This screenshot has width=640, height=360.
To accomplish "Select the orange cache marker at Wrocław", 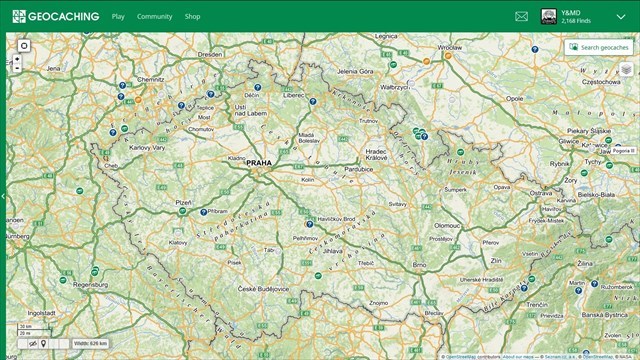I will pyautogui.click(x=448, y=56).
